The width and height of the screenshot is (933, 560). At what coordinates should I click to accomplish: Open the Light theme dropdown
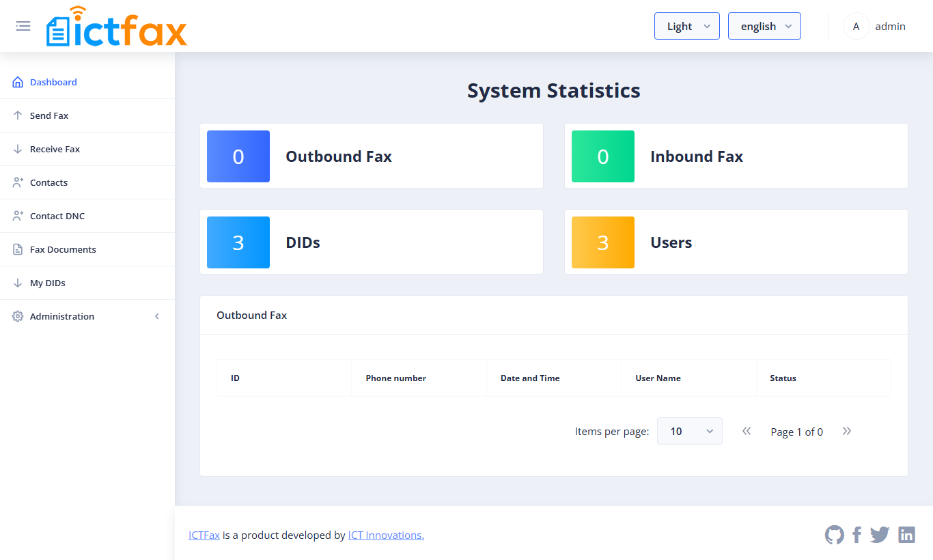click(x=687, y=26)
